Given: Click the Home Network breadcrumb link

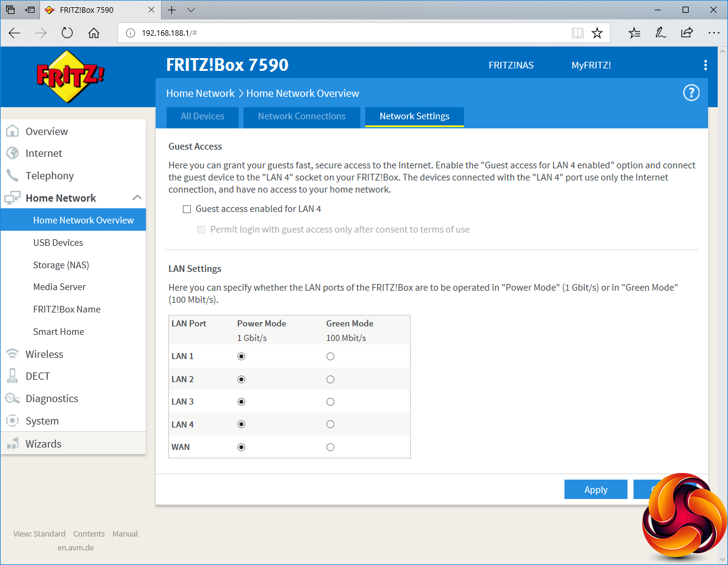Looking at the screenshot, I should click(200, 93).
